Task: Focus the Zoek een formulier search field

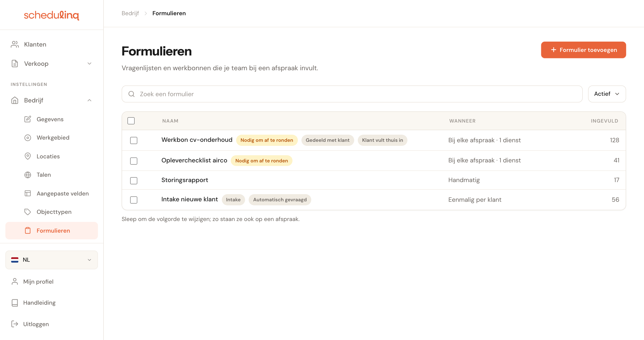Action: (x=352, y=94)
